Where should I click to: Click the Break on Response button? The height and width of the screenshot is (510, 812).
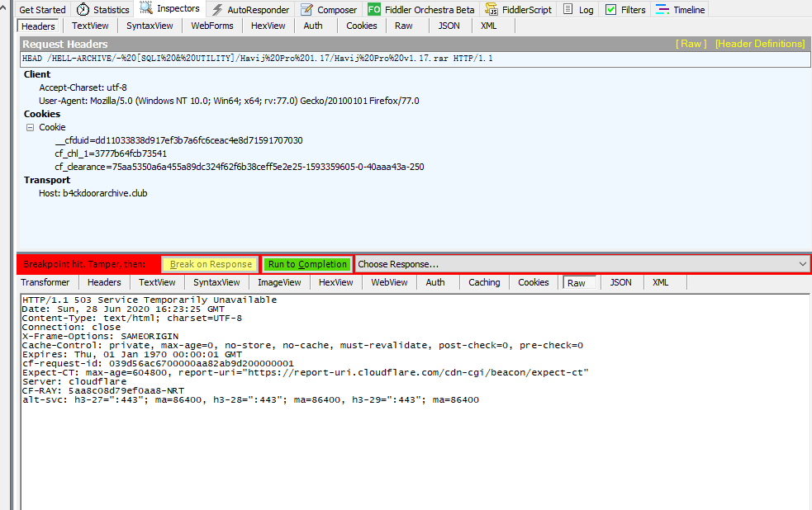pyautogui.click(x=210, y=263)
